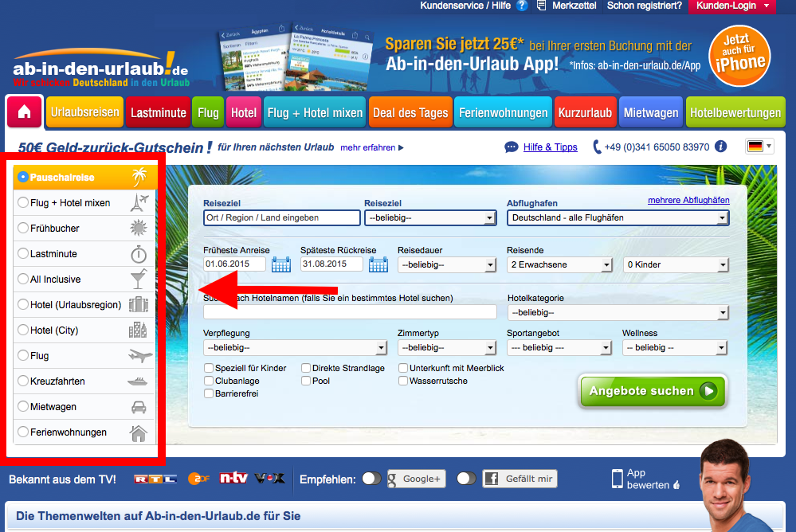Click the mehr erfahren link
Image resolution: width=796 pixels, height=532 pixels.
click(372, 147)
